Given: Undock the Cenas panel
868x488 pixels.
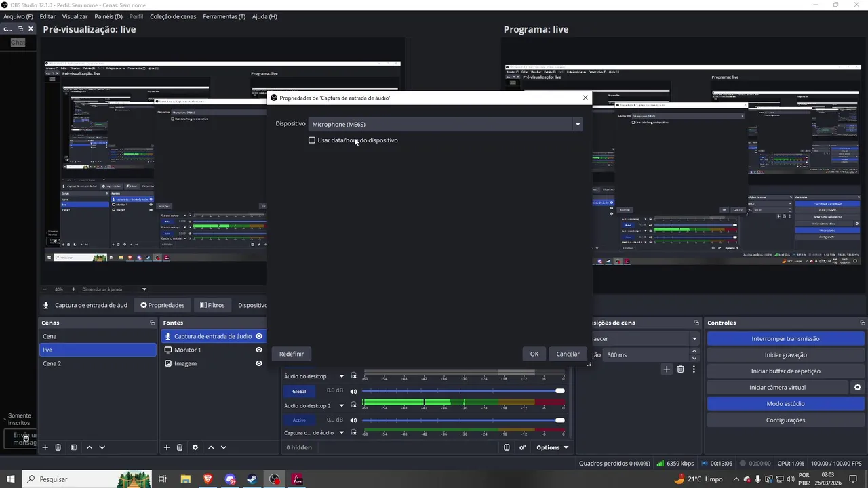Looking at the screenshot, I should (152, 323).
